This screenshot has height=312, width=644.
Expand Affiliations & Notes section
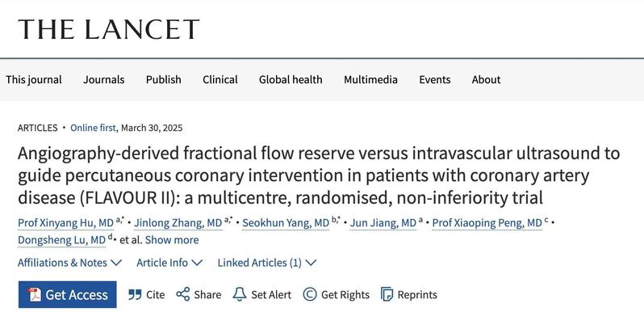(x=70, y=263)
